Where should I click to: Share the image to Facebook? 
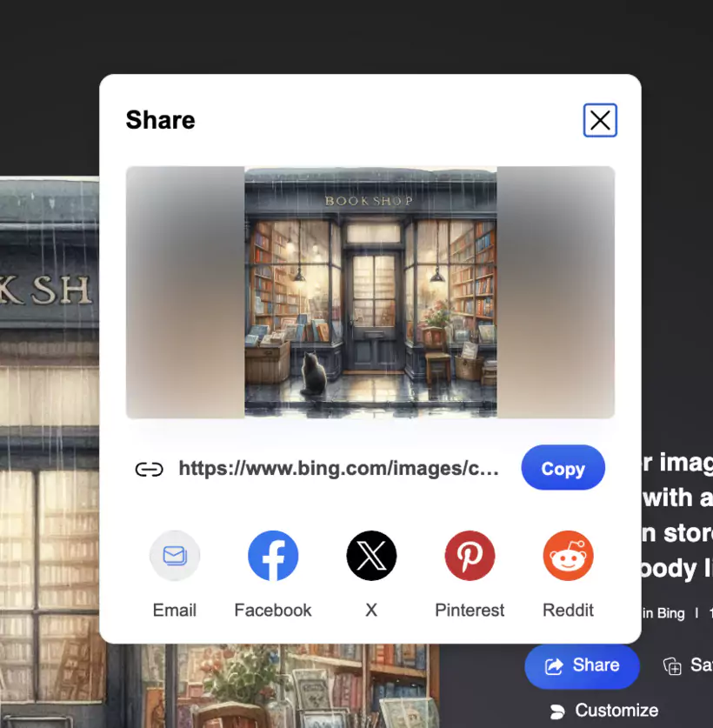(x=272, y=556)
